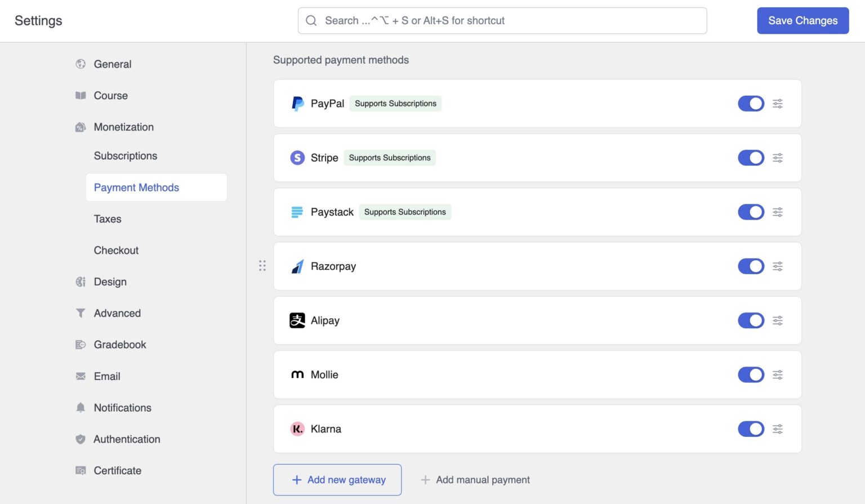Click the Klarna icon
The image size is (865, 504).
pos(297,429)
